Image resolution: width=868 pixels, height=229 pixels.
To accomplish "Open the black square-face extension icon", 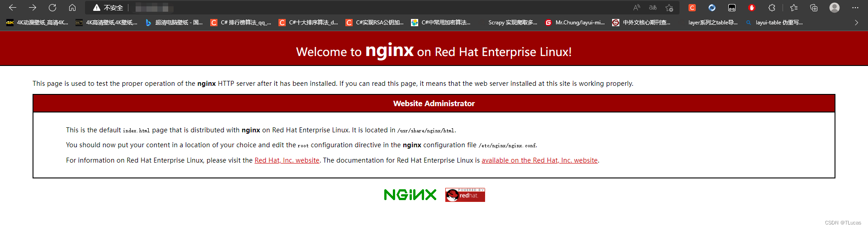I will click(732, 8).
